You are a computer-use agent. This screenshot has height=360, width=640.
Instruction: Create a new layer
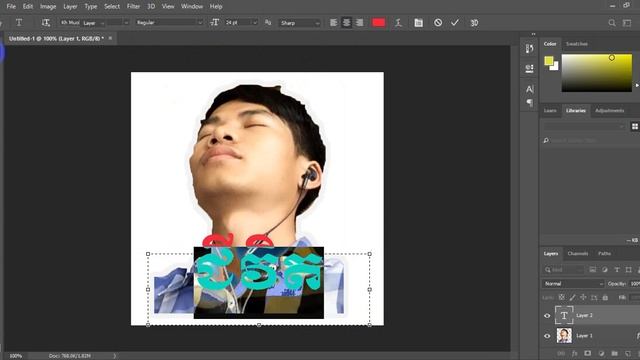click(x=628, y=353)
